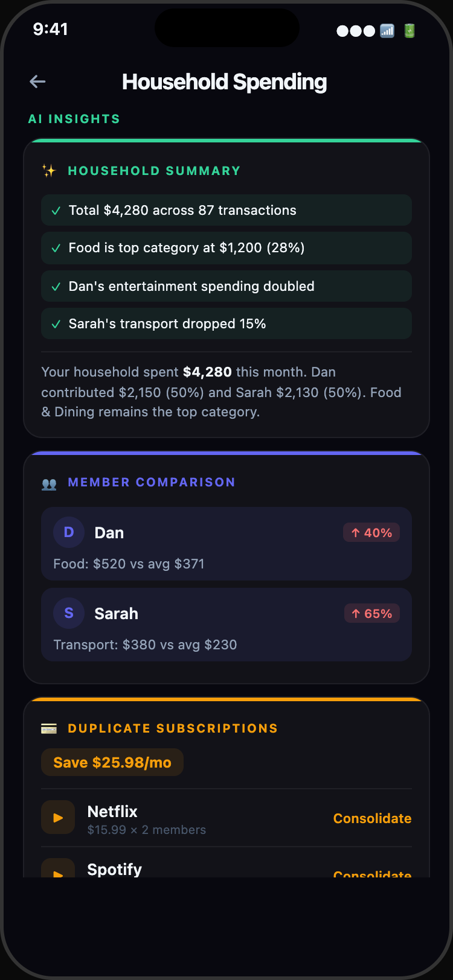453x980 pixels.
Task: Tap the battery icon in status bar
Action: [x=410, y=31]
